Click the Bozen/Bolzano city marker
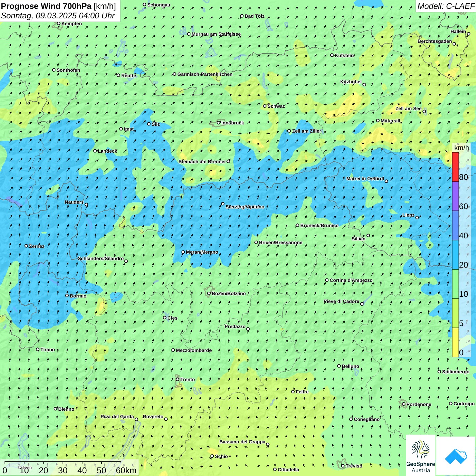This screenshot has width=476, height=476. [209, 293]
